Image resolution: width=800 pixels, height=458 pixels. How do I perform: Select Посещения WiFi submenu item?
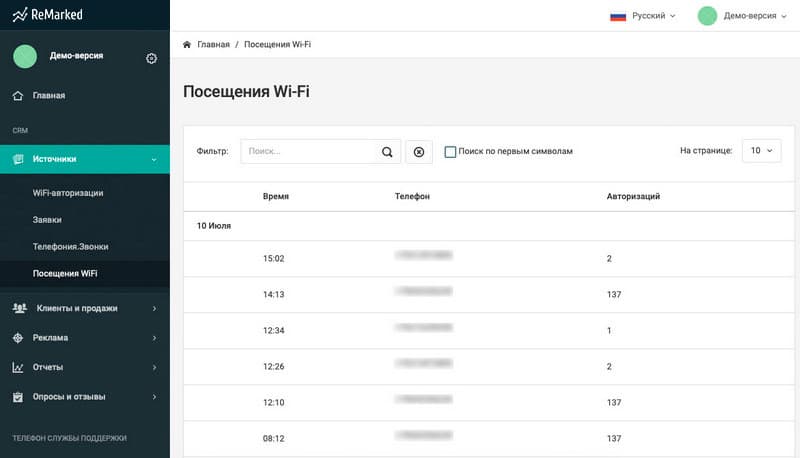(65, 273)
